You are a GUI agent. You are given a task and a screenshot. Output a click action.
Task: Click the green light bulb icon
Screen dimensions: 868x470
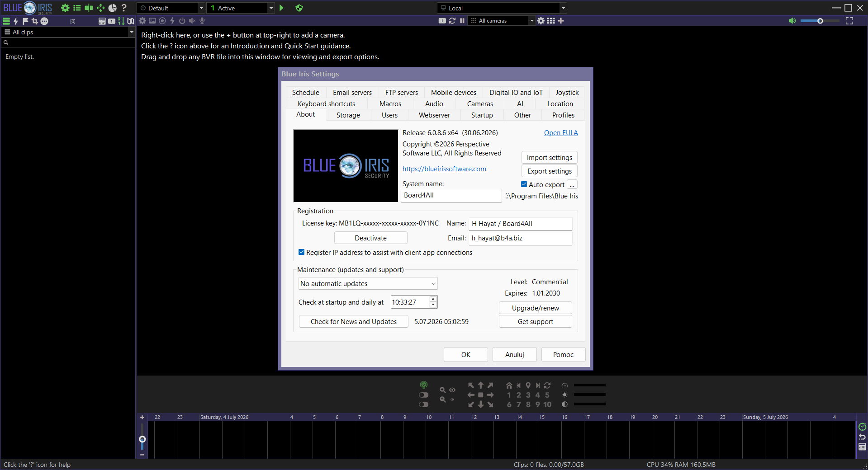coord(424,385)
